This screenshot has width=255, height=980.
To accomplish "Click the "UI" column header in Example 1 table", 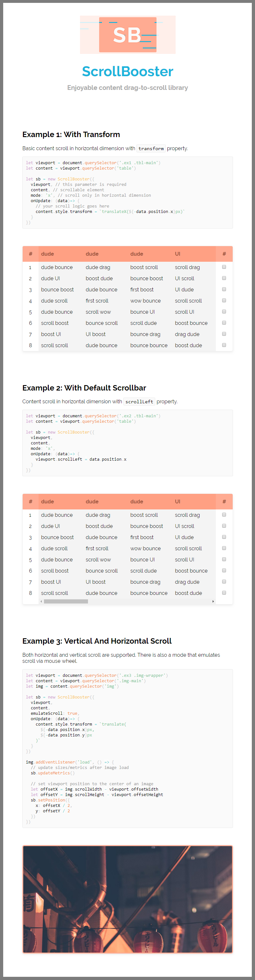I will coord(177,254).
